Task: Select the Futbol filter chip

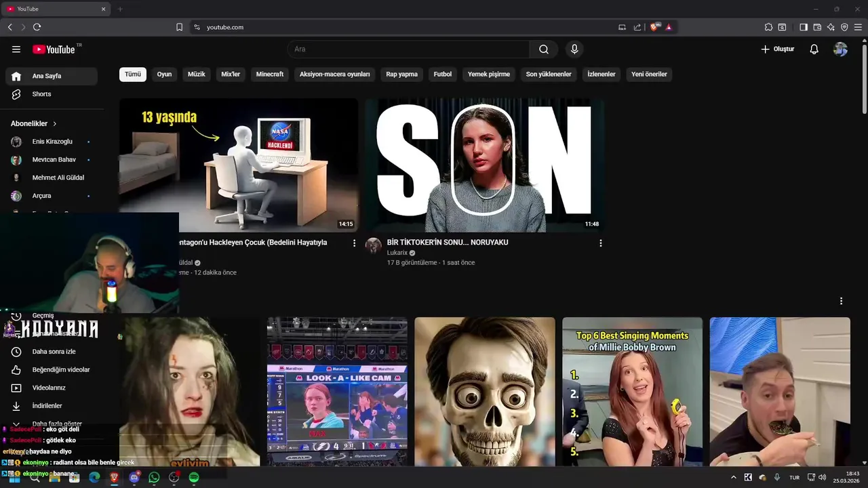Action: pyautogui.click(x=443, y=74)
